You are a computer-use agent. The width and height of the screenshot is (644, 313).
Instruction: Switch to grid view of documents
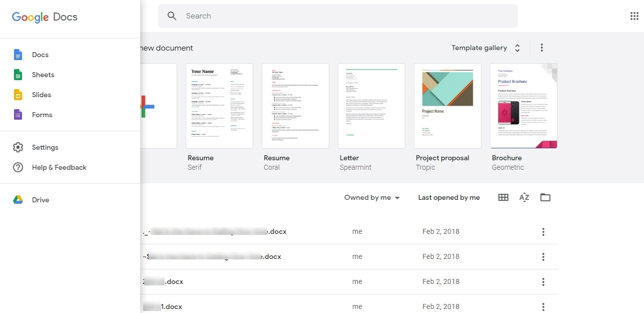503,197
